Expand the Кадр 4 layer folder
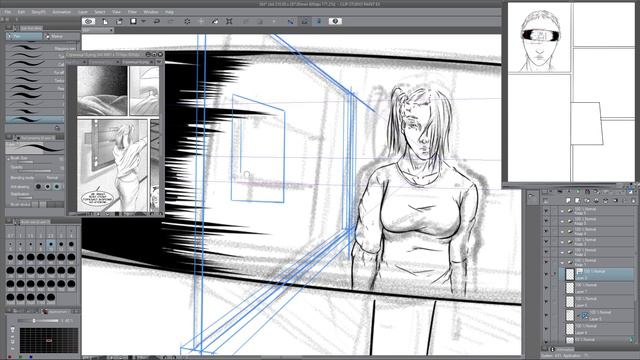This screenshot has width=640, height=360. point(562,232)
